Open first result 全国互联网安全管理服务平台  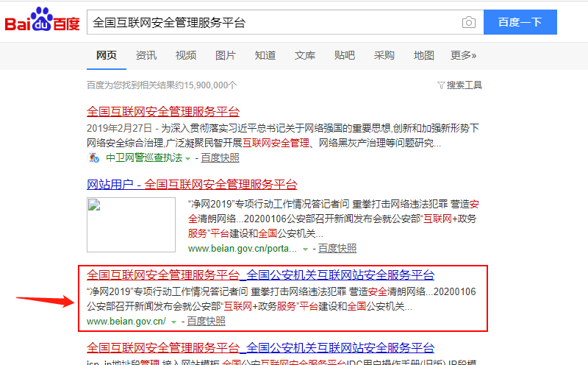tap(163, 112)
